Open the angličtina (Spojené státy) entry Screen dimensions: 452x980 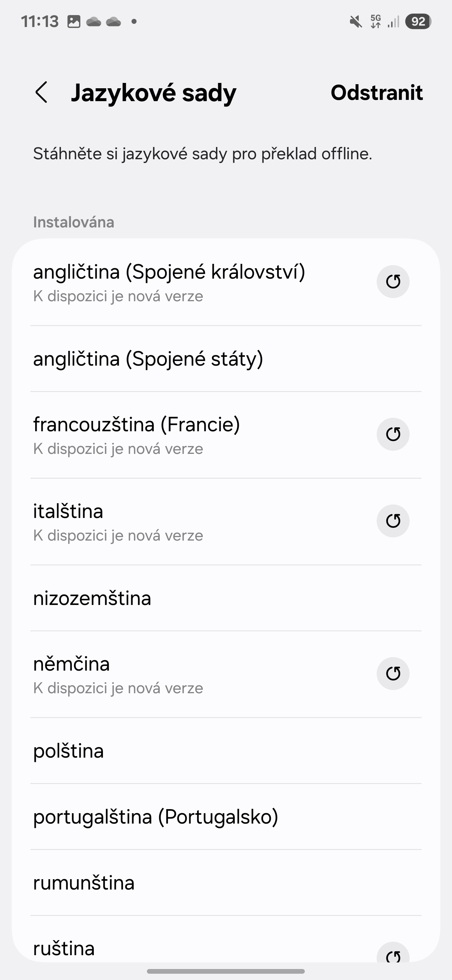point(148,359)
